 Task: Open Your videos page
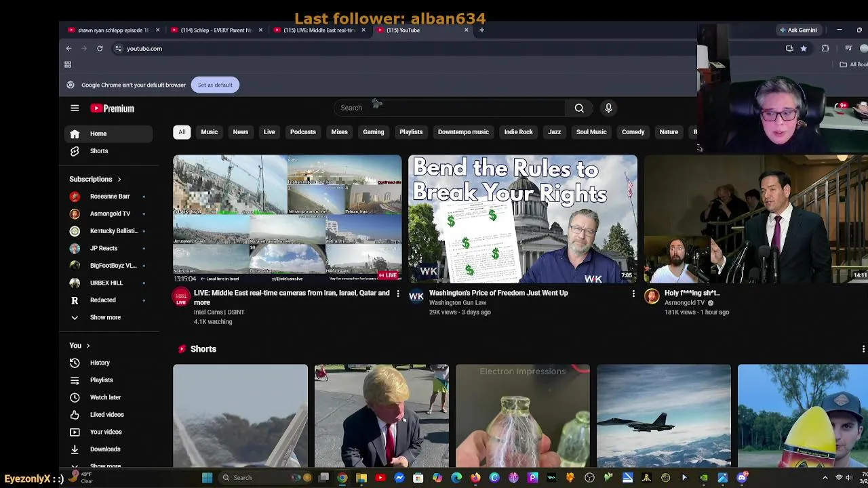(108, 432)
